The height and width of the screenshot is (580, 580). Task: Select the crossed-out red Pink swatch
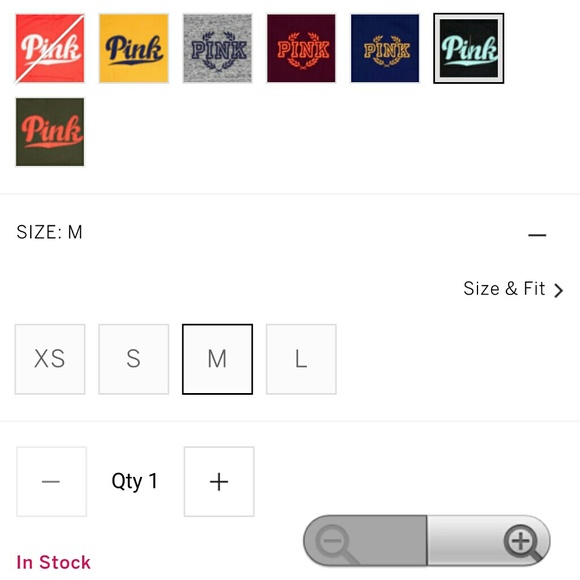pyautogui.click(x=50, y=48)
